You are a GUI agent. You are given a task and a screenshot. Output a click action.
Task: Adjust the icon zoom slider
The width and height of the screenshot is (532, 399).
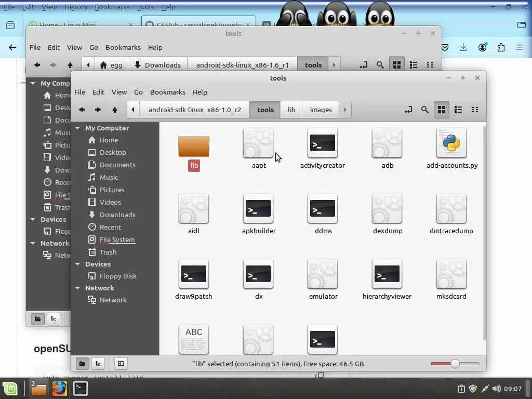[x=455, y=364]
